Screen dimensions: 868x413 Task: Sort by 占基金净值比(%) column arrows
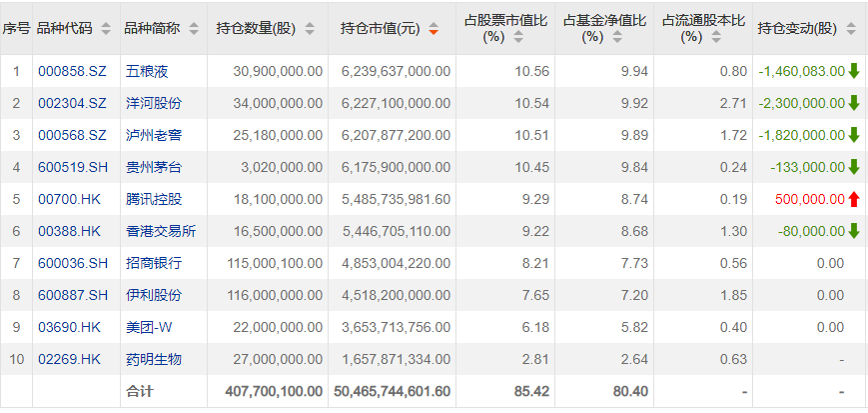click(616, 38)
